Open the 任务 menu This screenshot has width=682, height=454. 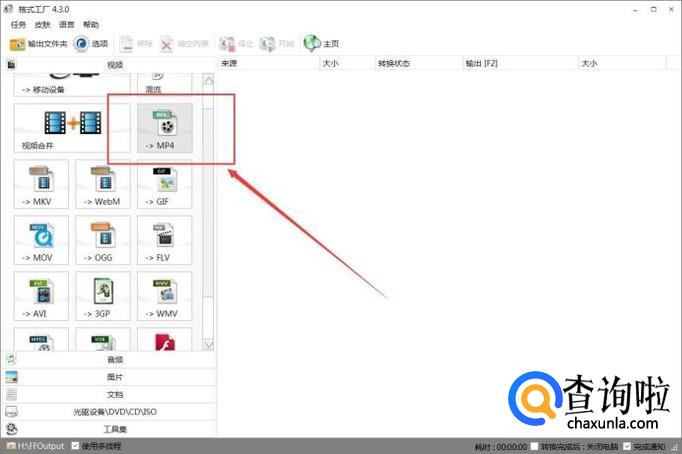(x=18, y=24)
